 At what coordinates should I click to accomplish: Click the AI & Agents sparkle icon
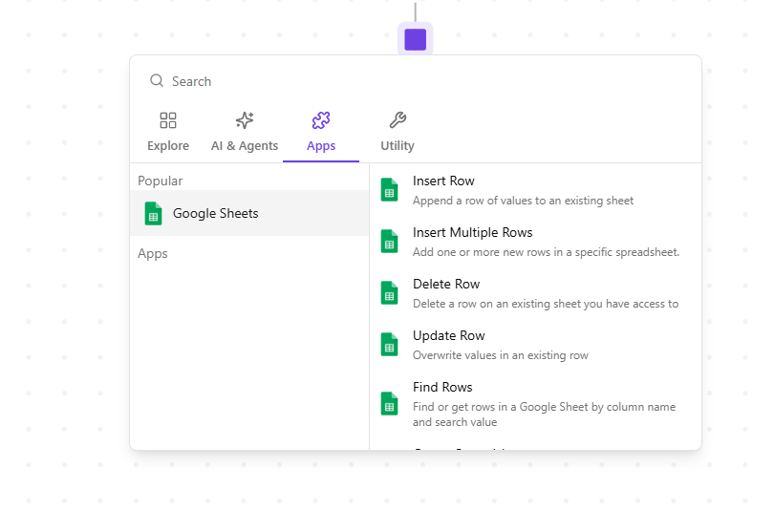[x=245, y=120]
